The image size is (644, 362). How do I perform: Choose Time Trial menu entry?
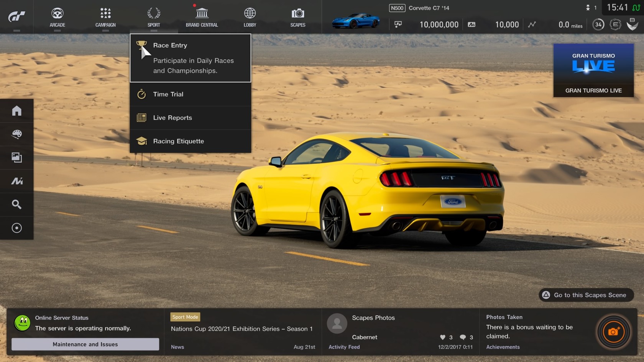pyautogui.click(x=191, y=94)
